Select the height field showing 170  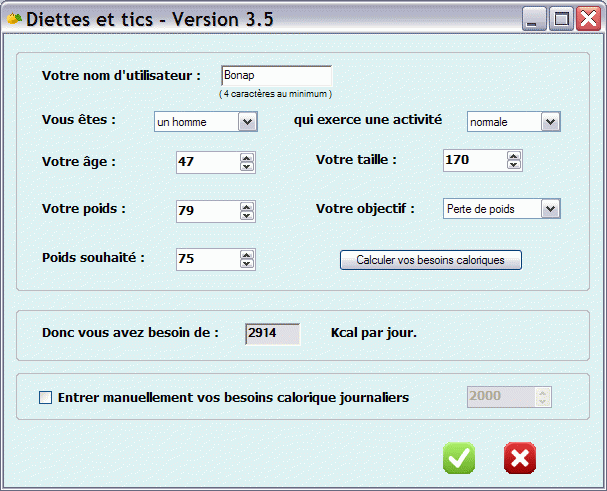click(473, 160)
